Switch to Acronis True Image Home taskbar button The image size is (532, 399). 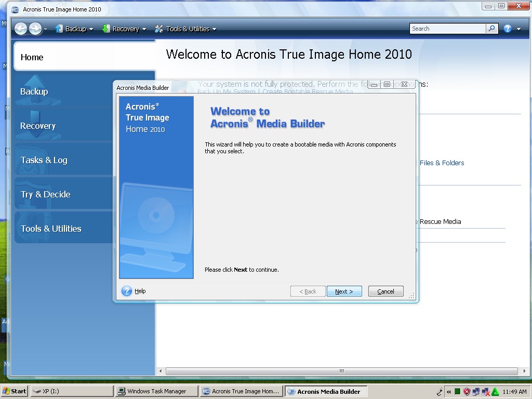pyautogui.click(x=241, y=391)
